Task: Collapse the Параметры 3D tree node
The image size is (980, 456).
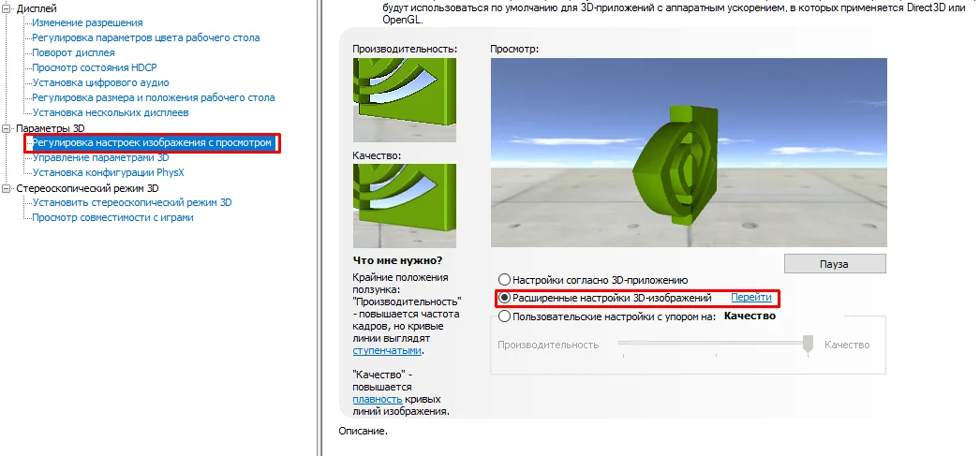Action: pyautogui.click(x=7, y=128)
